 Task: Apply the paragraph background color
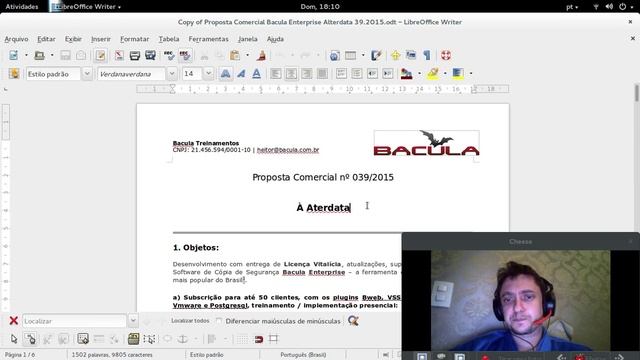pos(458,73)
